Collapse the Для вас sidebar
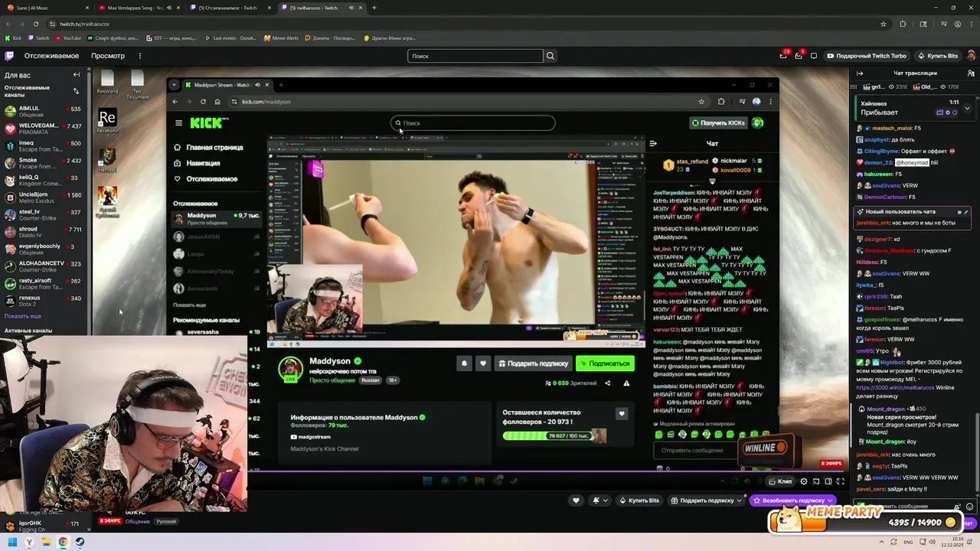This screenshot has width=980, height=551. pos(77,75)
